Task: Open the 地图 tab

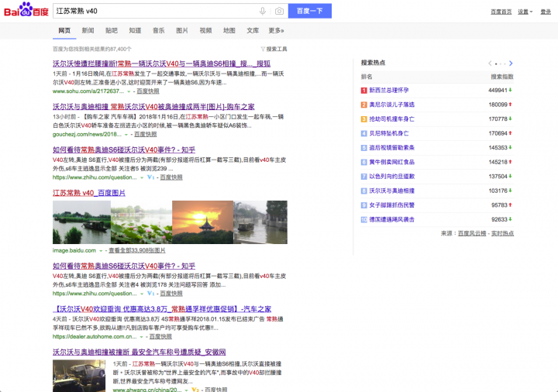Action: click(229, 30)
